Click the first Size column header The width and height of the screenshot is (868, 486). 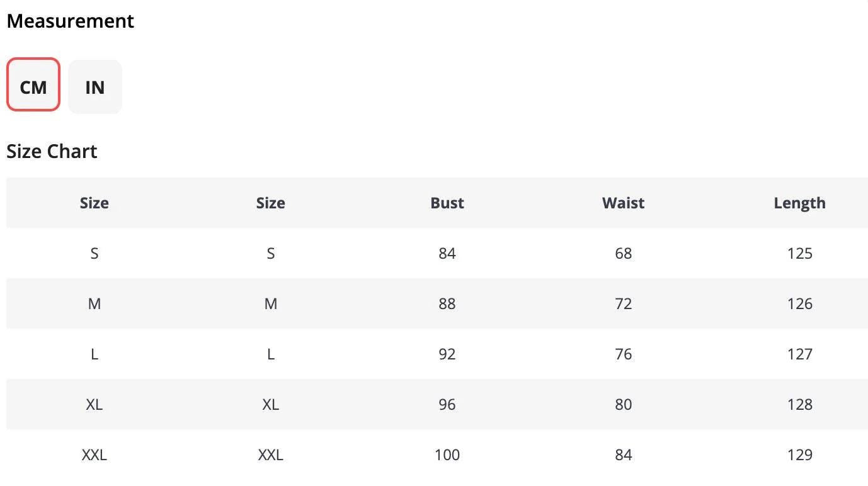coord(94,203)
